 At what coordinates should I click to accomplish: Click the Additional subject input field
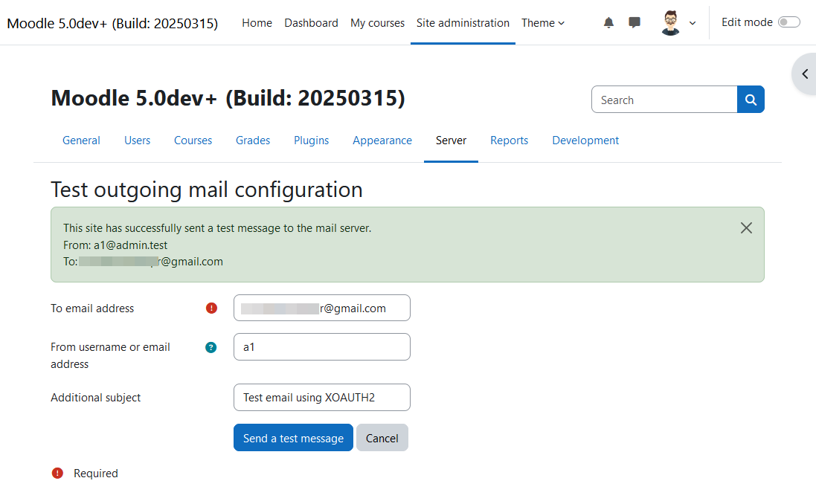click(321, 398)
